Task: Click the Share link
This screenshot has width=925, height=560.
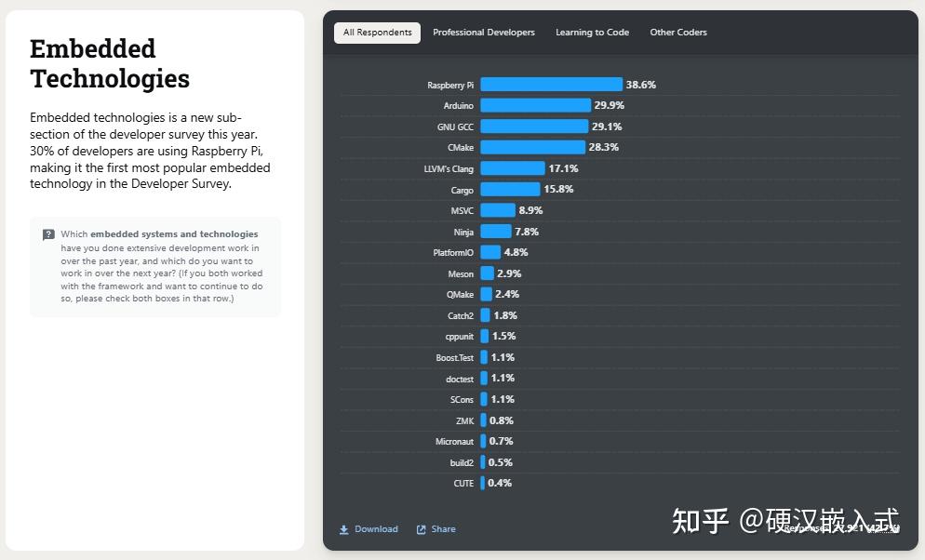Action: pyautogui.click(x=443, y=529)
